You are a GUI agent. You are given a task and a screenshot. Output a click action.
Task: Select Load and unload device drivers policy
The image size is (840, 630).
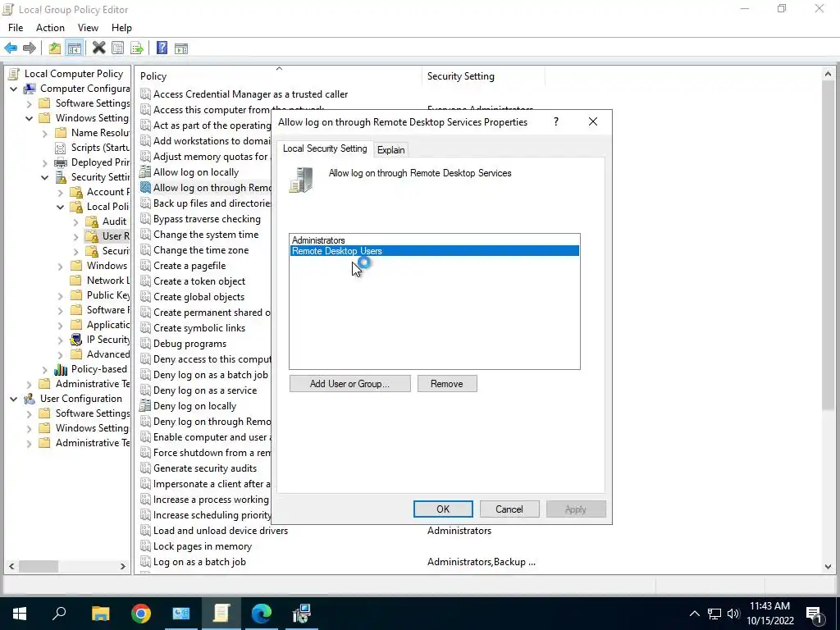[220, 531]
